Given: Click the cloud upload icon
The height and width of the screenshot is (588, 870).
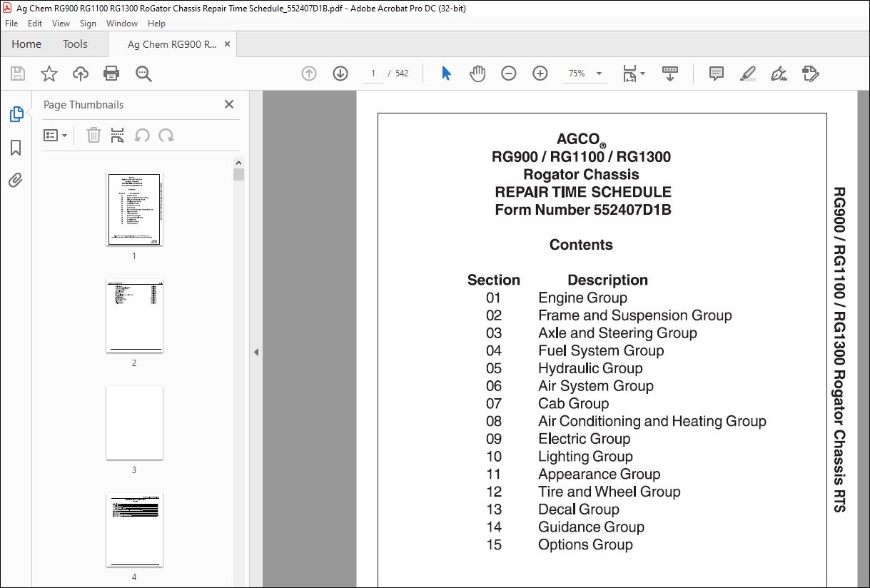Looking at the screenshot, I should [81, 73].
